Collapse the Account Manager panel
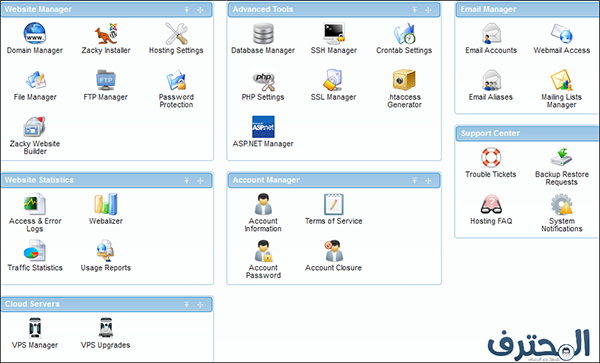The height and width of the screenshot is (363, 600). (414, 181)
